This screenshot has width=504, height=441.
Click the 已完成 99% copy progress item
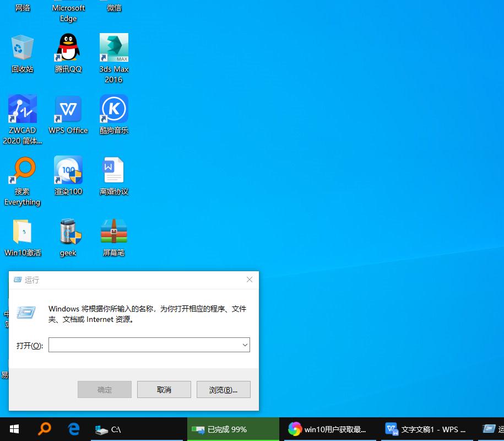231,429
